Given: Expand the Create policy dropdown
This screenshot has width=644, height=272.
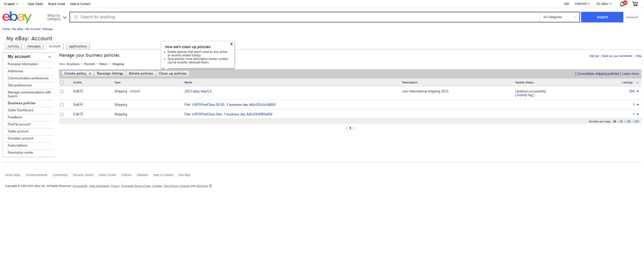Looking at the screenshot, I should 77,73.
